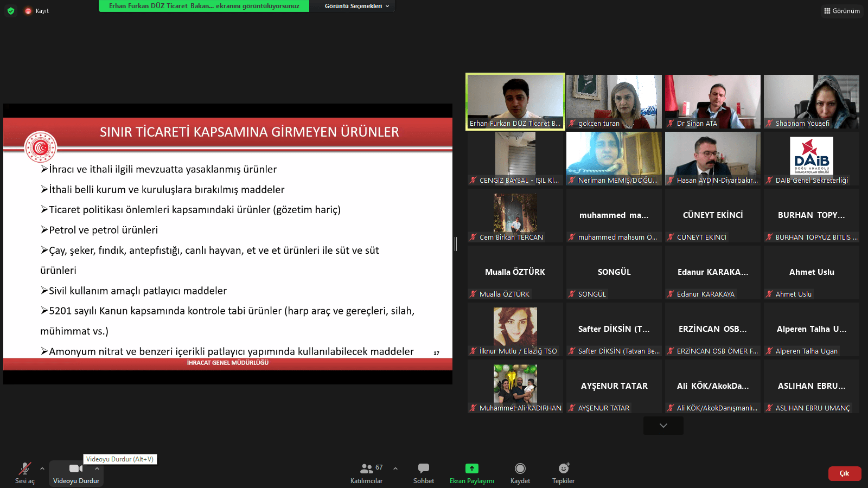868x488 pixels.
Task: Expand the arrow next to Katılımcılar
Action: pos(395,468)
